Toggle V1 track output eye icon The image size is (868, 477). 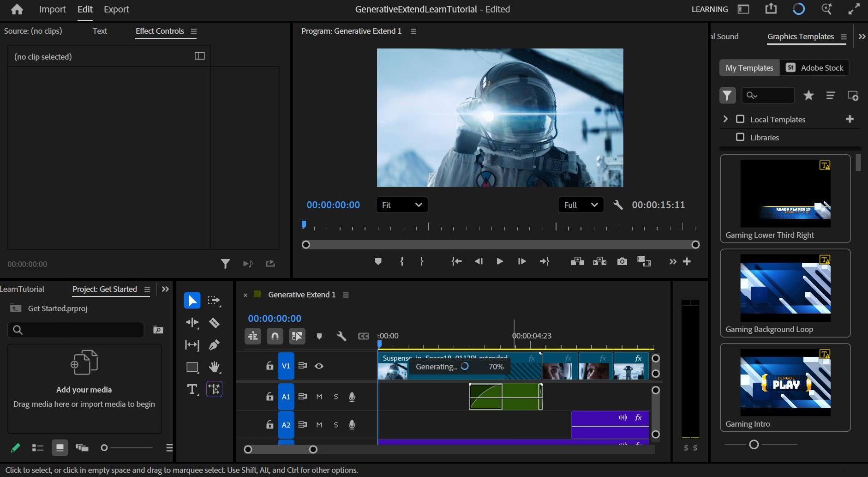point(319,366)
